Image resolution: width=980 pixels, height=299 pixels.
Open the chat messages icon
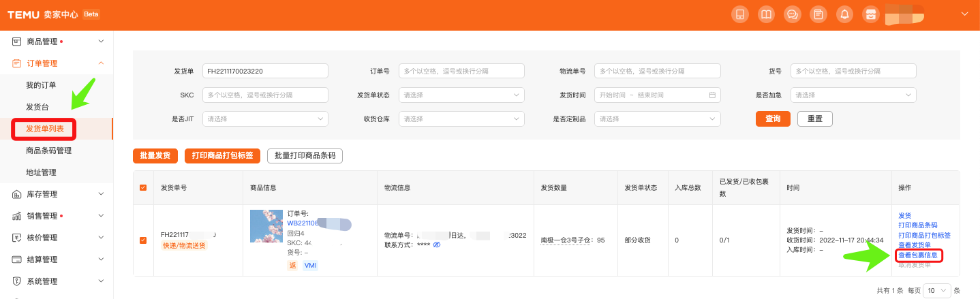point(792,14)
